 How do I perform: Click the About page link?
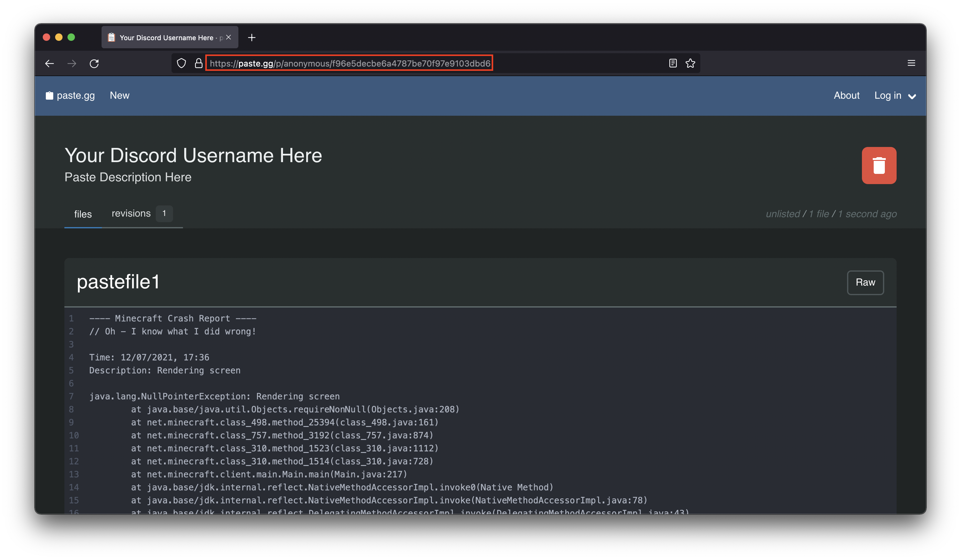[x=846, y=95]
